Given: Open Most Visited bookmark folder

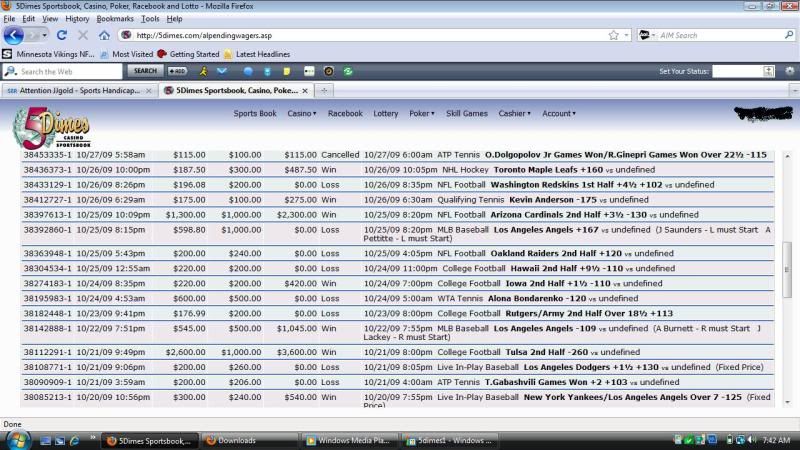Looking at the screenshot, I should pos(127,54).
